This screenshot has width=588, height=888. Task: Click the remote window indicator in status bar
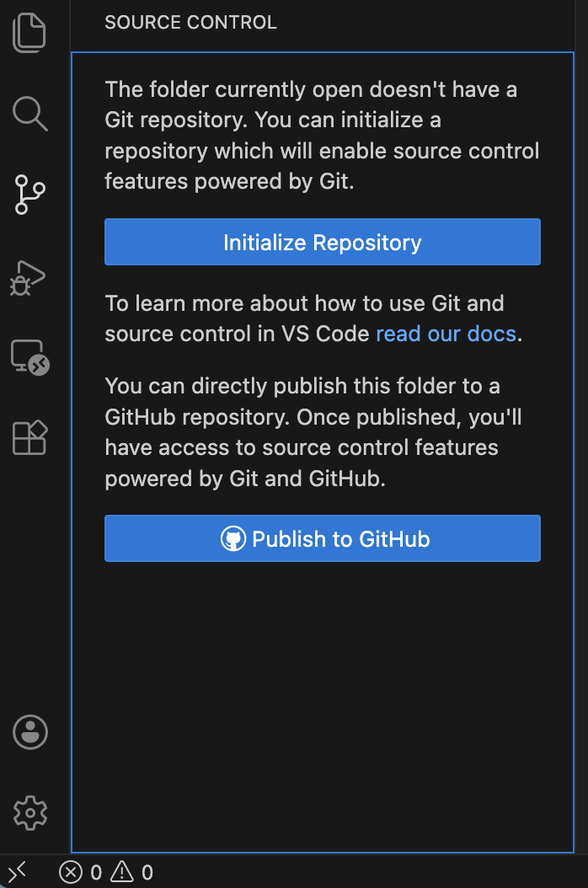(x=17, y=872)
